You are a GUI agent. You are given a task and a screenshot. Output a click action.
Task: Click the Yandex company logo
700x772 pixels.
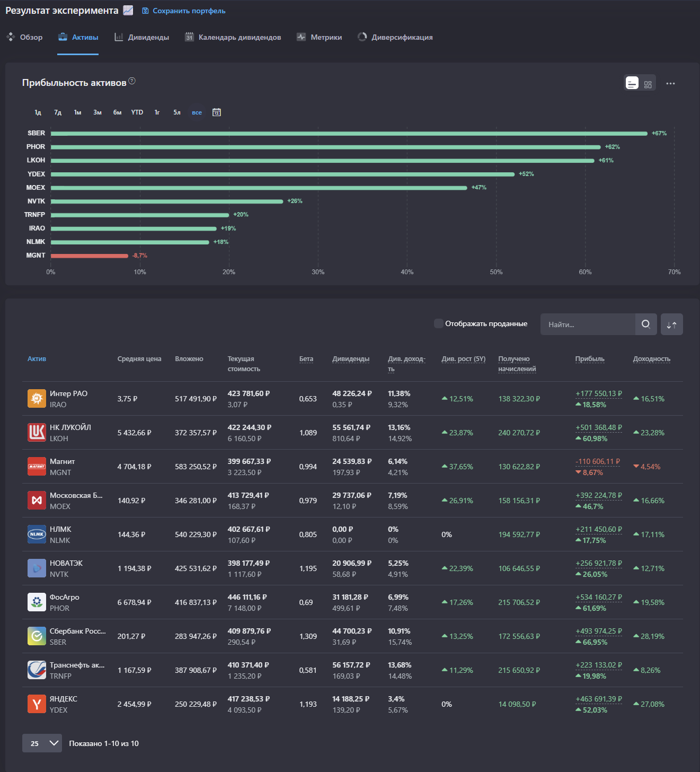click(37, 704)
